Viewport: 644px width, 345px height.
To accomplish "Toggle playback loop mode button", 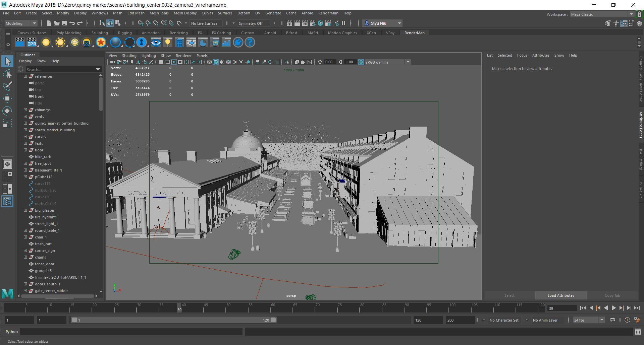I will [x=612, y=320].
